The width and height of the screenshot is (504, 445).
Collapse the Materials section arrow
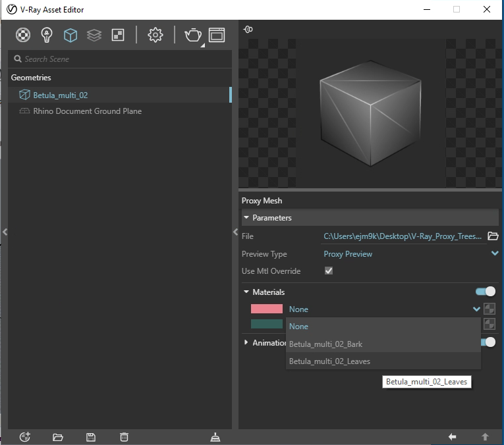[x=246, y=292]
